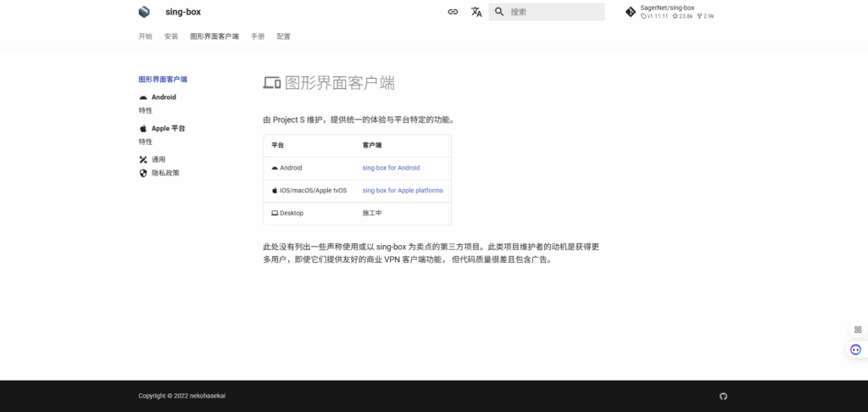Select Android in the sidebar navigation
This screenshot has height=412, width=868.
[164, 97]
